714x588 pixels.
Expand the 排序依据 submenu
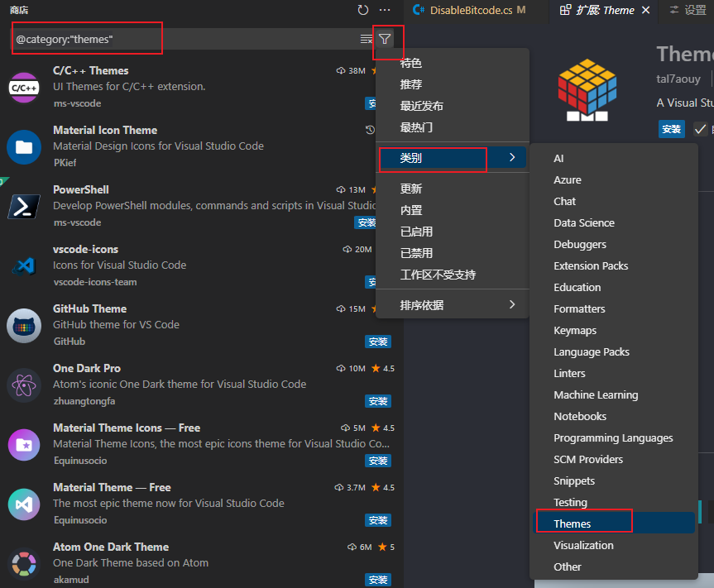tap(453, 305)
